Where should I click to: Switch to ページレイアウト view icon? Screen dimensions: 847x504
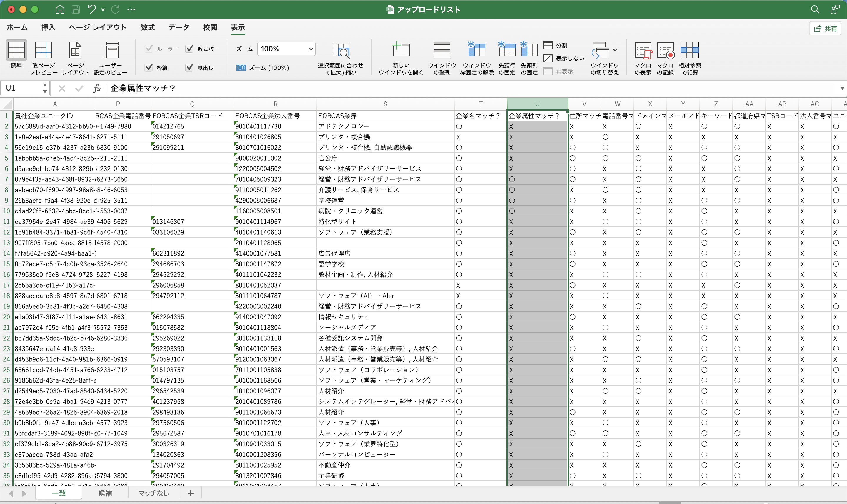[75, 51]
